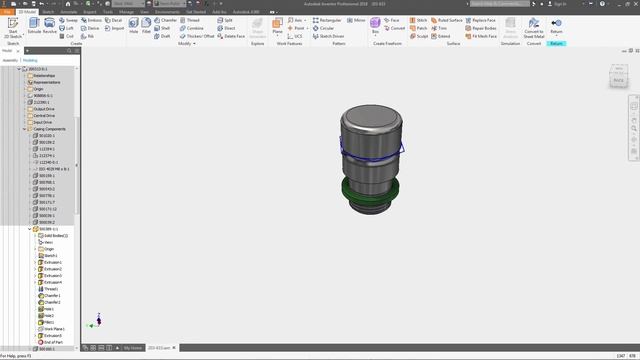Select the Rectangular pattern tool
The image size is (640, 360).
coord(327,20)
